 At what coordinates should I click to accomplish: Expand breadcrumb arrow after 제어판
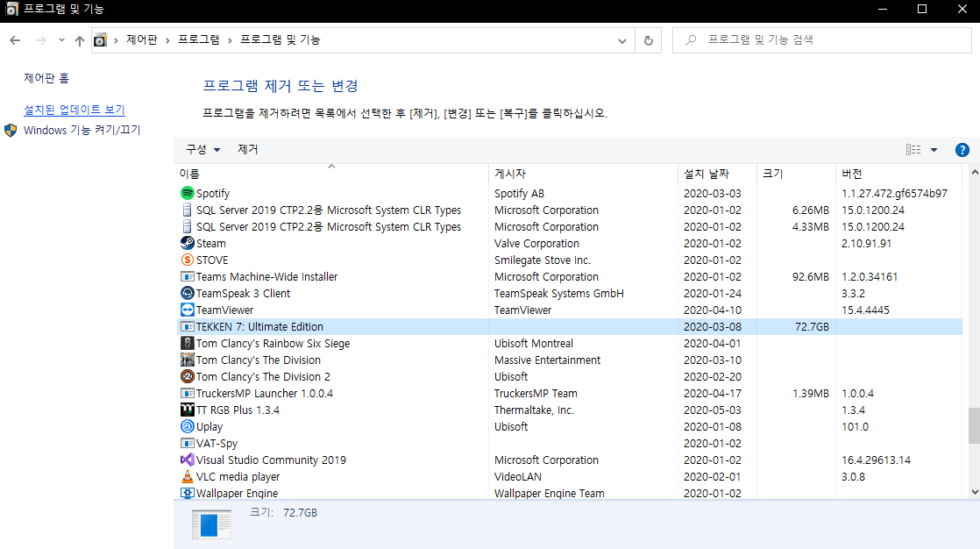pos(167,40)
